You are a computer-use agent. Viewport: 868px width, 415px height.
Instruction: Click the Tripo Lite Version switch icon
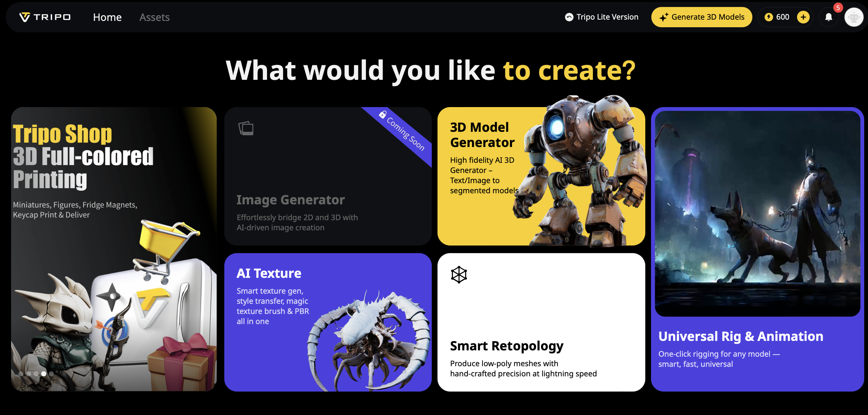point(569,17)
